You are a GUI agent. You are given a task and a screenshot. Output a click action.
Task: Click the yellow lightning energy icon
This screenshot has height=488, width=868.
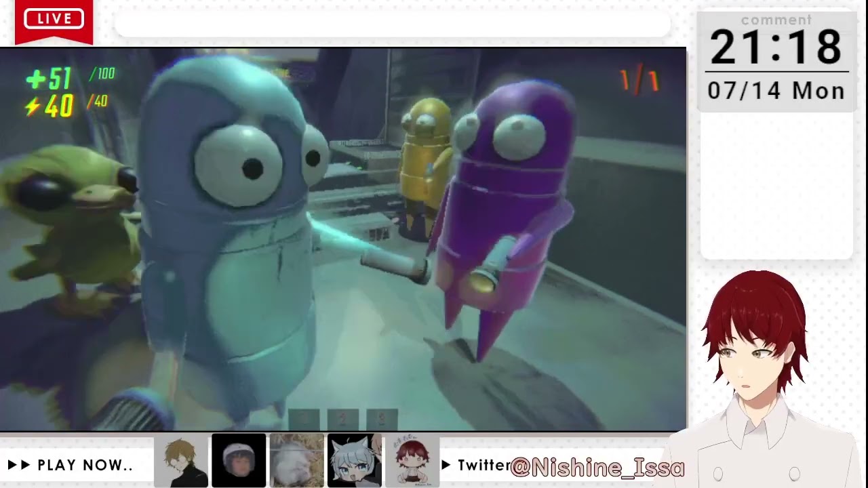(x=33, y=106)
